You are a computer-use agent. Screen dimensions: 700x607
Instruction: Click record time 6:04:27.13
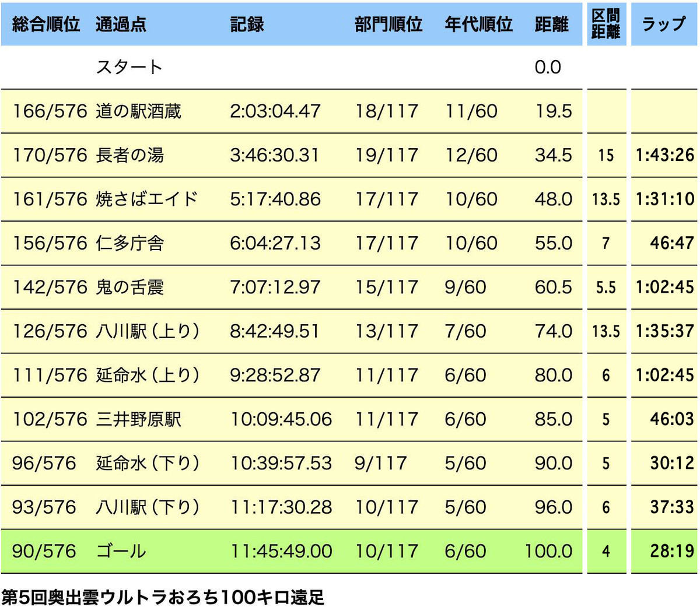tap(275, 243)
